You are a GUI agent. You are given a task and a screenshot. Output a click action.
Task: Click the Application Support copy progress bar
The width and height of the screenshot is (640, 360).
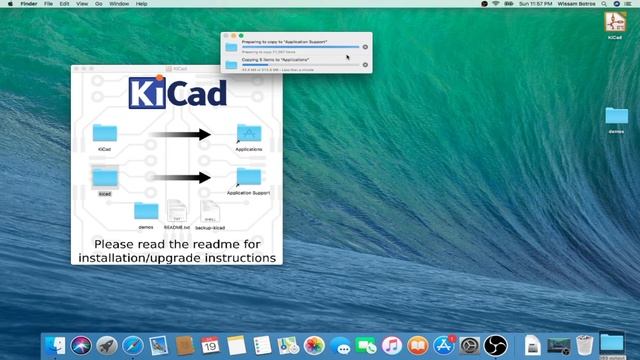pyautogui.click(x=300, y=47)
